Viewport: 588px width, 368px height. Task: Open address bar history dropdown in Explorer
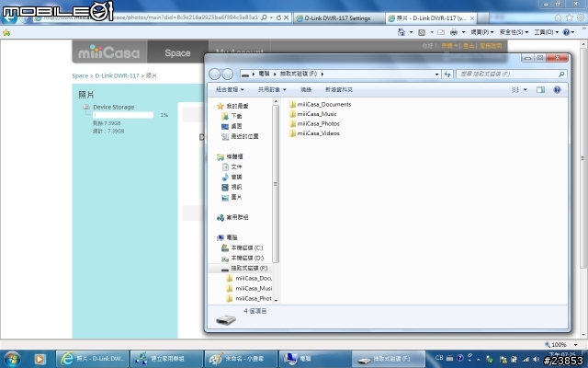(x=437, y=75)
